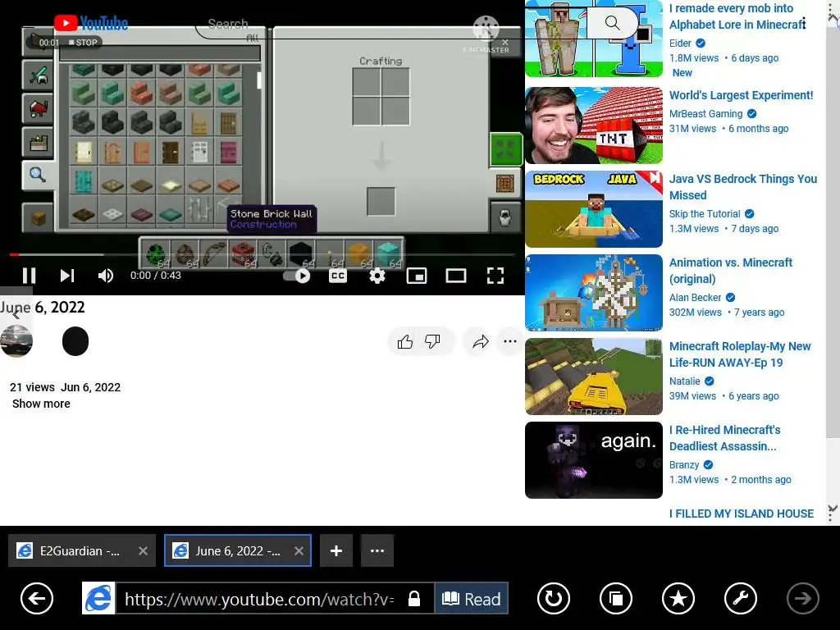Close the E2Guardian tab

click(x=143, y=550)
